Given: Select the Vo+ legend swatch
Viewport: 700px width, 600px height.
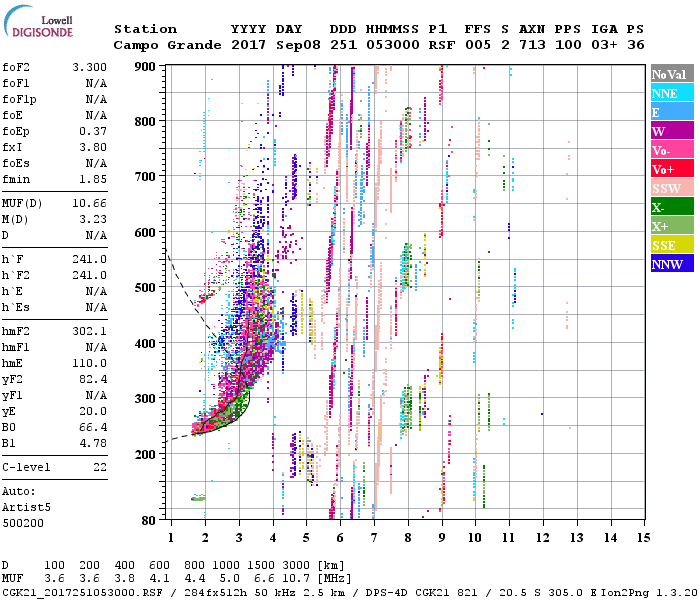Looking at the screenshot, I should (672, 169).
